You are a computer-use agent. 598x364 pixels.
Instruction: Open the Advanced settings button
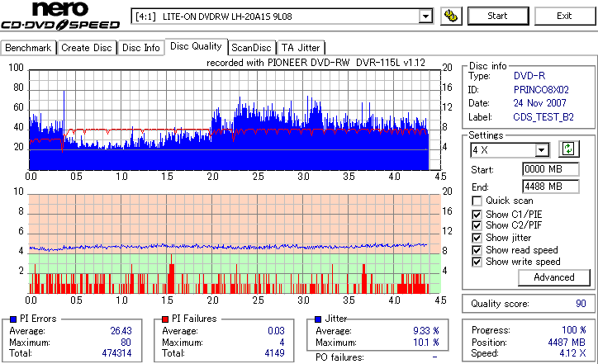(554, 277)
